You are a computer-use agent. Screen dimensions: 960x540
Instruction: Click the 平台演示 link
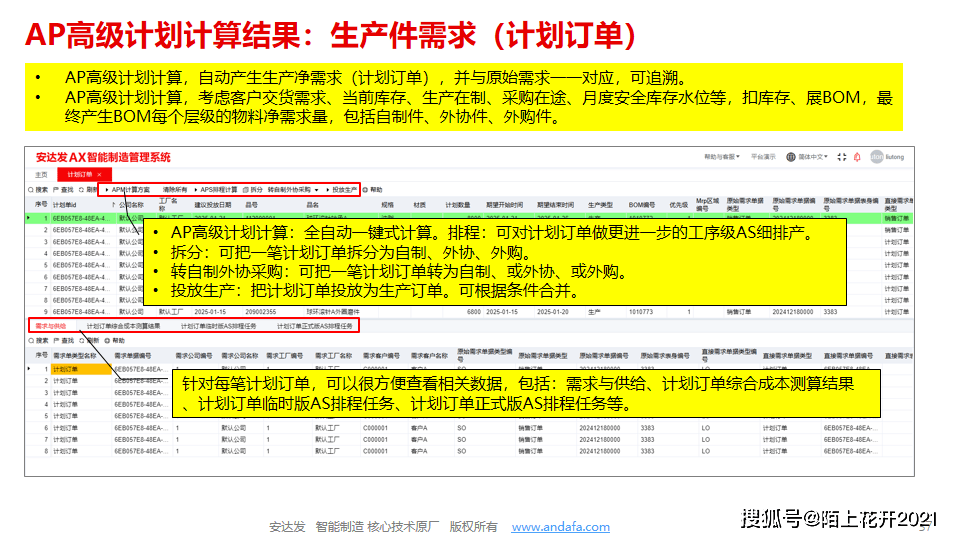[x=763, y=157]
